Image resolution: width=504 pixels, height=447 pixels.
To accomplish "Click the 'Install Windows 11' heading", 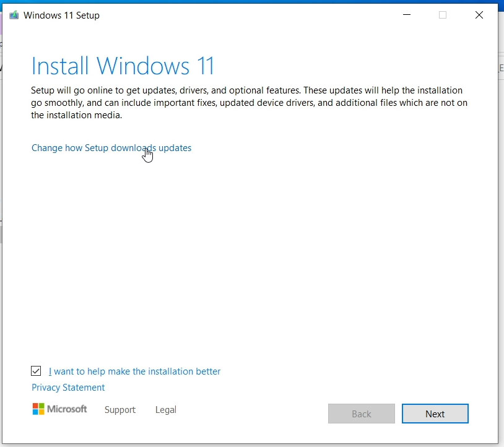I will coord(123,66).
